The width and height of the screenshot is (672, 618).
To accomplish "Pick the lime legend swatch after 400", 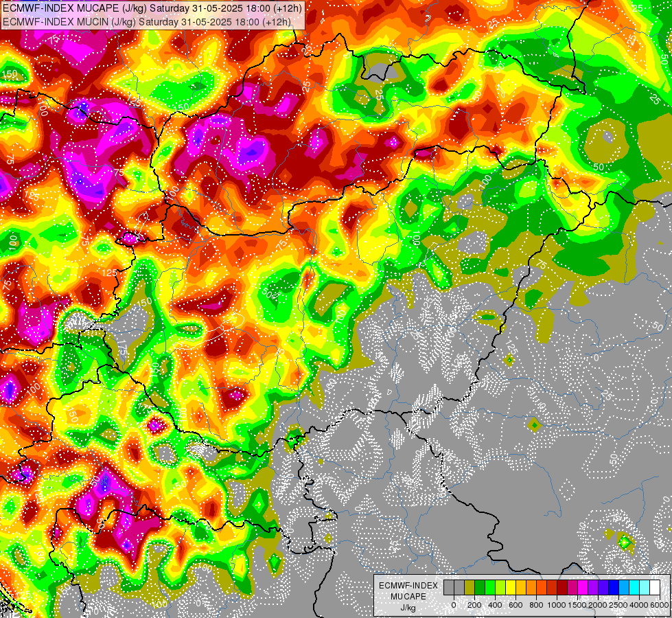I will [500, 588].
